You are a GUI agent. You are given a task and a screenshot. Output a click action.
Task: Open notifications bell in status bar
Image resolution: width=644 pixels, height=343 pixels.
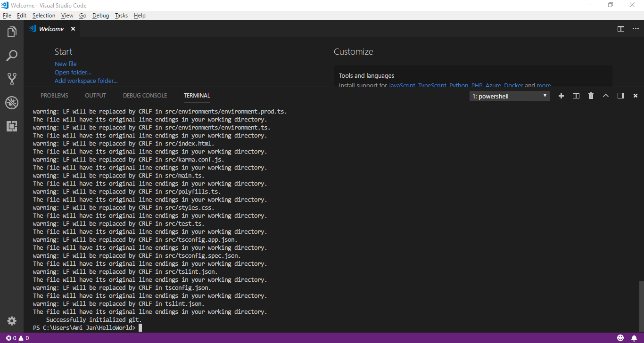point(634,338)
